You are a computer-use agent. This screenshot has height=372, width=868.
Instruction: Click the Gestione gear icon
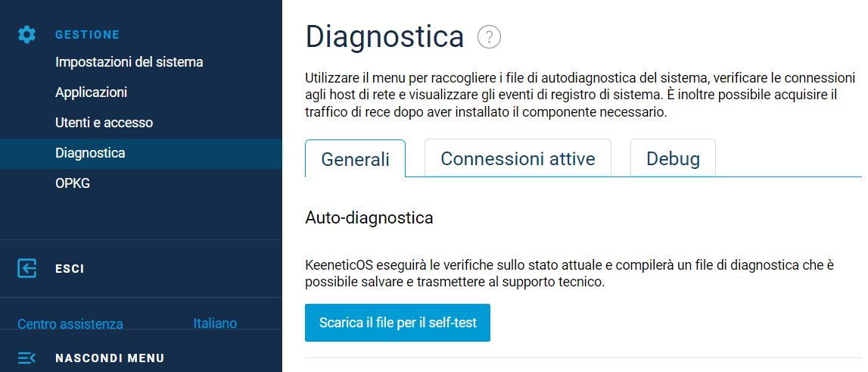pos(27,34)
